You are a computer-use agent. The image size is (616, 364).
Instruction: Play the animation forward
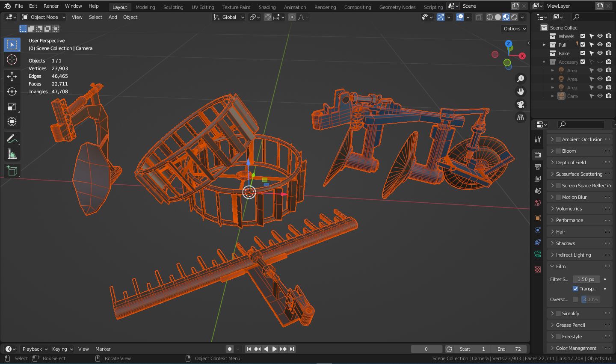[275, 349]
